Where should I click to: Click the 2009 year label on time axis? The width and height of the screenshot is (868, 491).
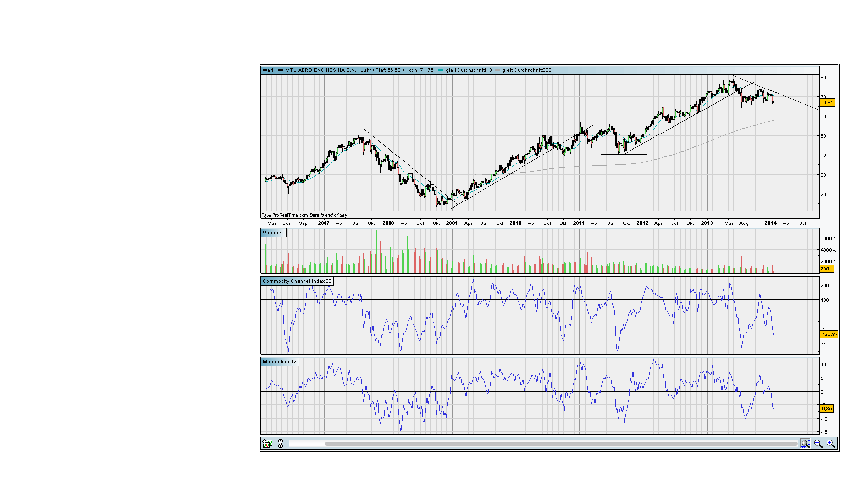click(452, 223)
